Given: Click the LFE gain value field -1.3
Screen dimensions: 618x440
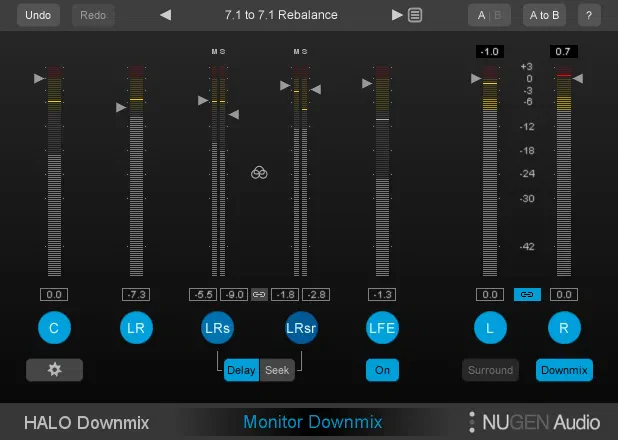Looking at the screenshot, I should (x=382, y=295).
